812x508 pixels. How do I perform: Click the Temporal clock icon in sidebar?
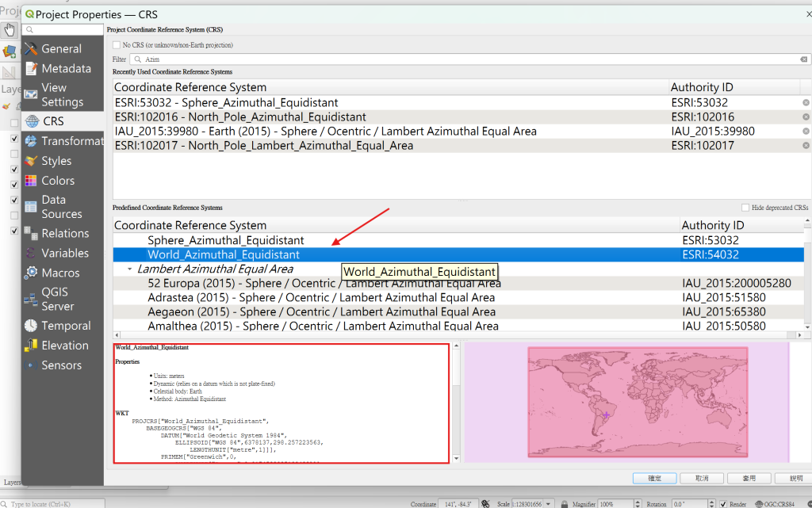[31, 326]
